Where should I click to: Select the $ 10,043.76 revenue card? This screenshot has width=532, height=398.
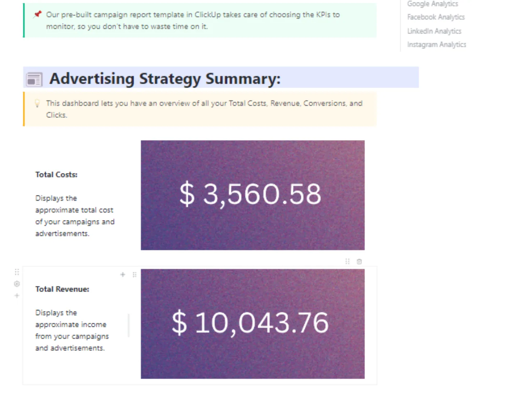point(253,324)
